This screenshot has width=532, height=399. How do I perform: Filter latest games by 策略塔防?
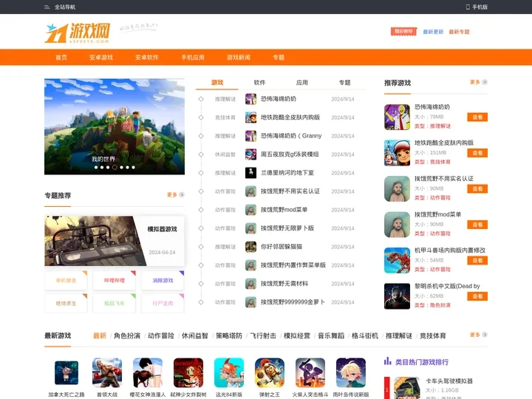229,336
